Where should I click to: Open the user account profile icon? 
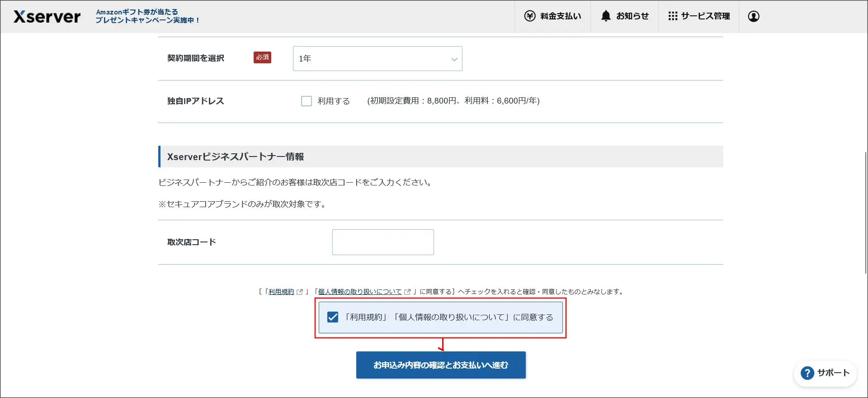[x=754, y=16]
